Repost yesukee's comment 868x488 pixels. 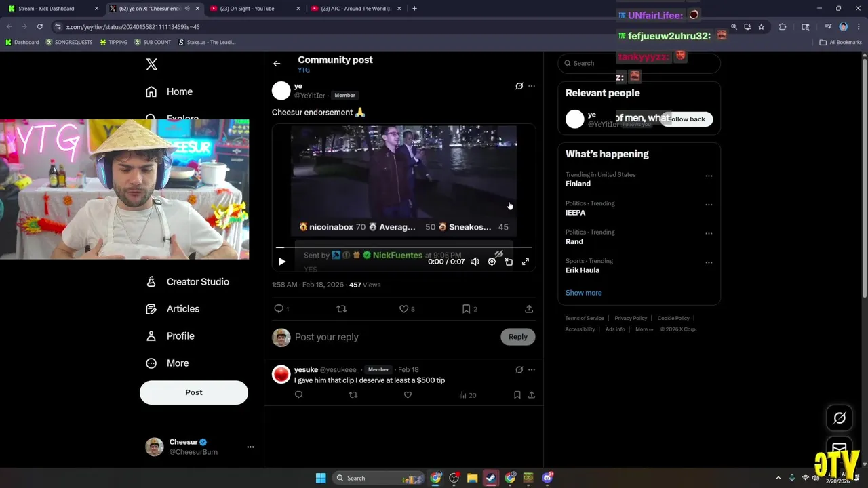pyautogui.click(x=353, y=394)
